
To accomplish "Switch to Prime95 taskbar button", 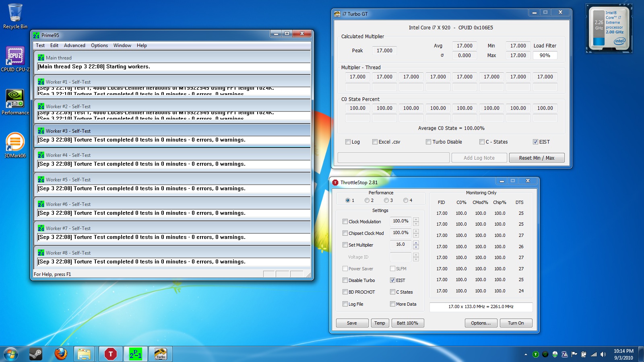I will point(136,354).
